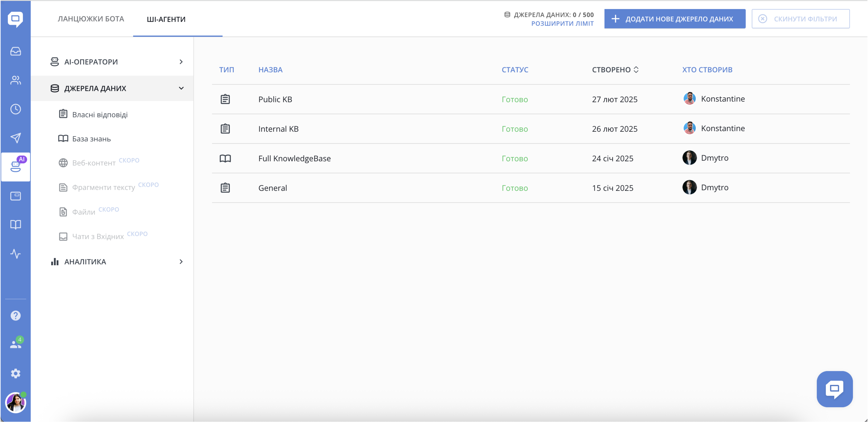This screenshot has width=868, height=422.
Task: Filter by Назва column header
Action: tap(270, 70)
